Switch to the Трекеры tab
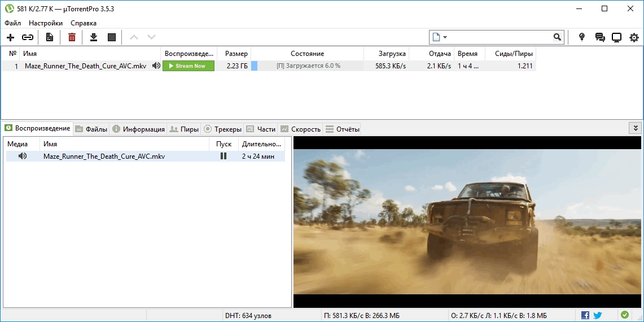Screen dimensions: 644x322 click(222, 129)
